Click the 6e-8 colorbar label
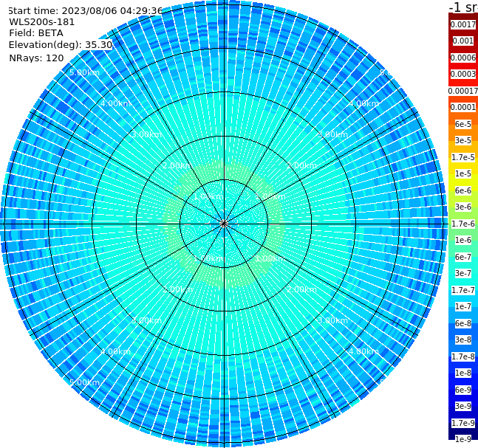Viewport: 478px width, 448px height. pos(463,323)
